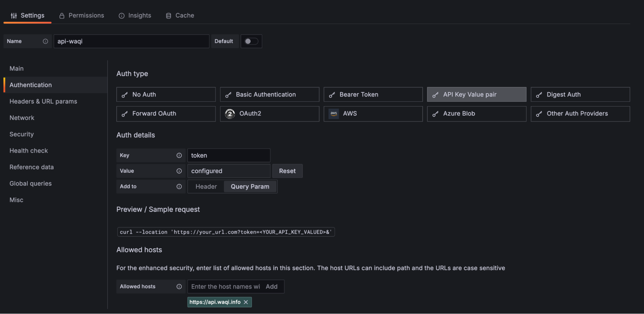Switch Add to option to Header
644x314 pixels.
coord(206,186)
